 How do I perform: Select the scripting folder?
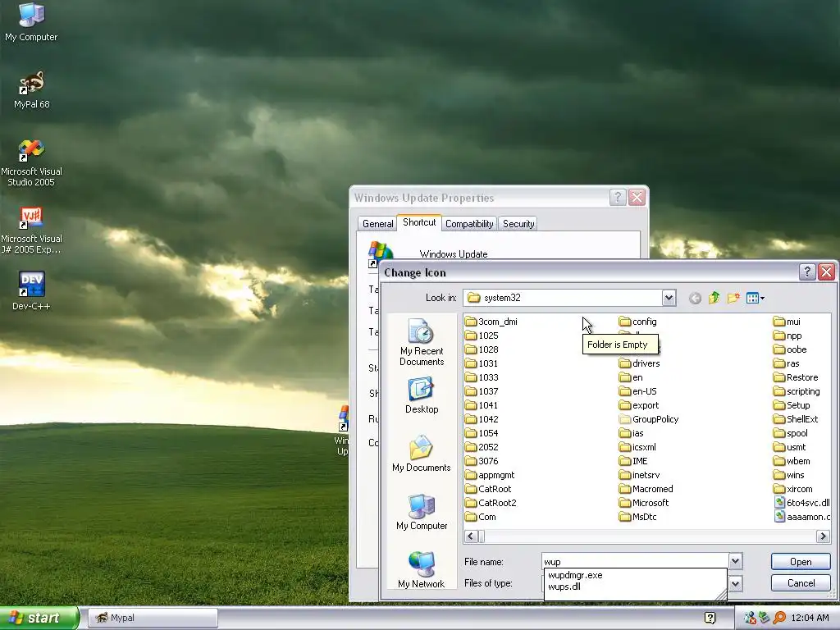[797, 391]
